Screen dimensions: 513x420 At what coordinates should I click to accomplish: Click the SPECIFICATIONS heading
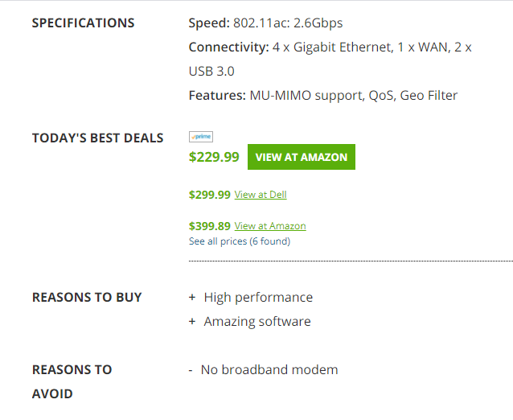83,23
